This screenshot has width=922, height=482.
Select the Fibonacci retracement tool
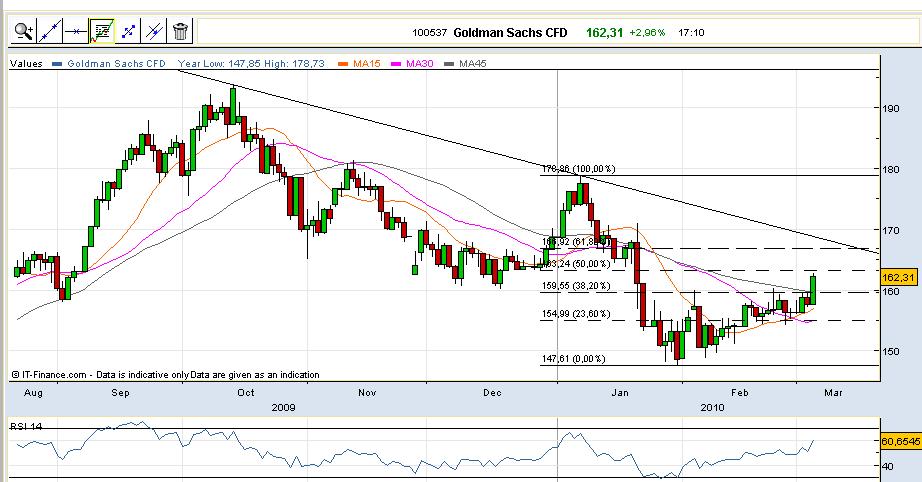coord(102,31)
